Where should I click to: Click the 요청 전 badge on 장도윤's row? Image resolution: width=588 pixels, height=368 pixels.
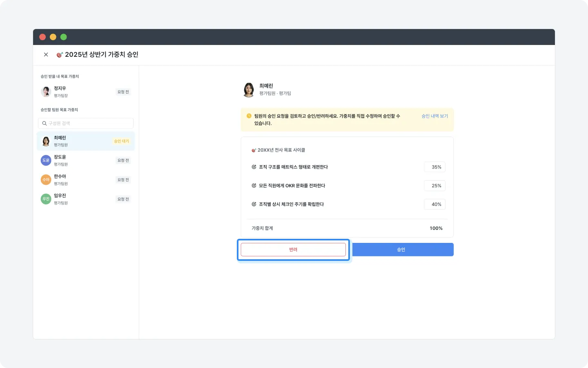point(123,160)
